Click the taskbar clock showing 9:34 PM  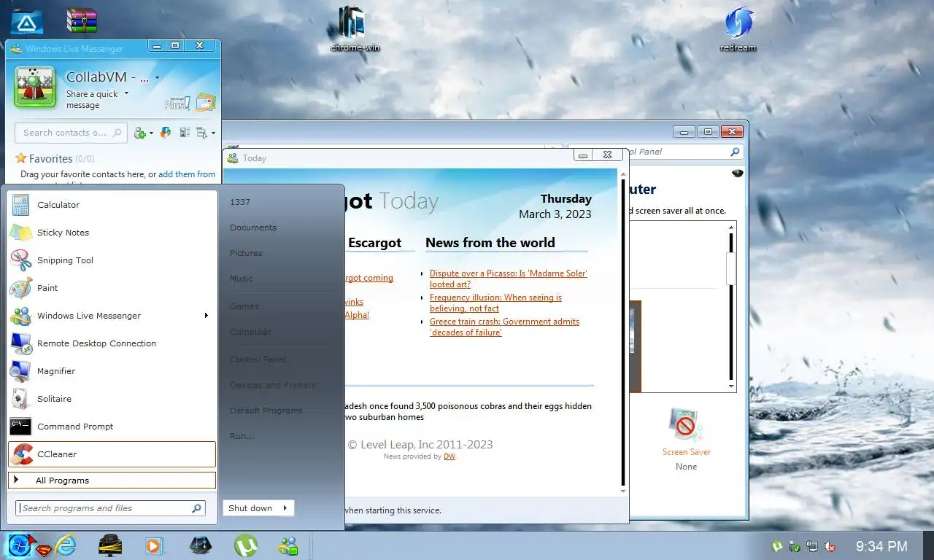881,546
